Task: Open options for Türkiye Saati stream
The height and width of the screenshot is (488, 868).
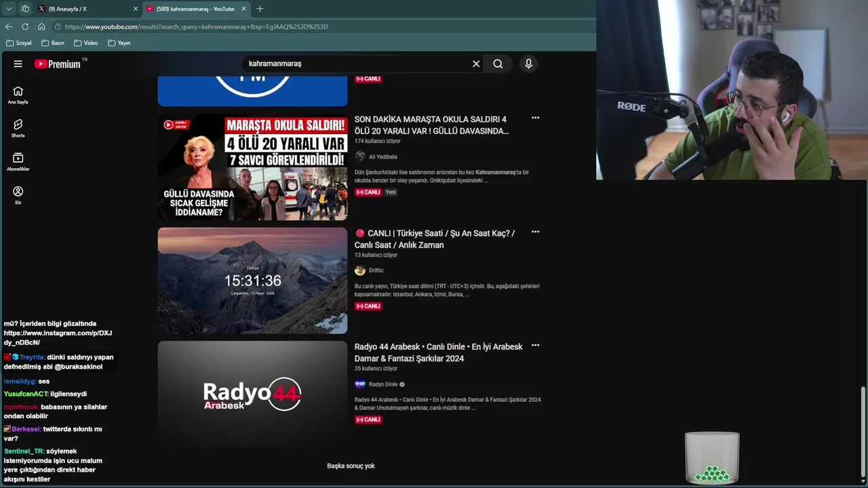Action: pos(535,232)
